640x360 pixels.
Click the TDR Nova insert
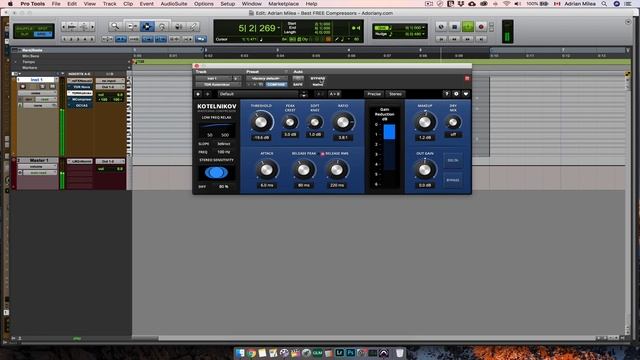80,87
